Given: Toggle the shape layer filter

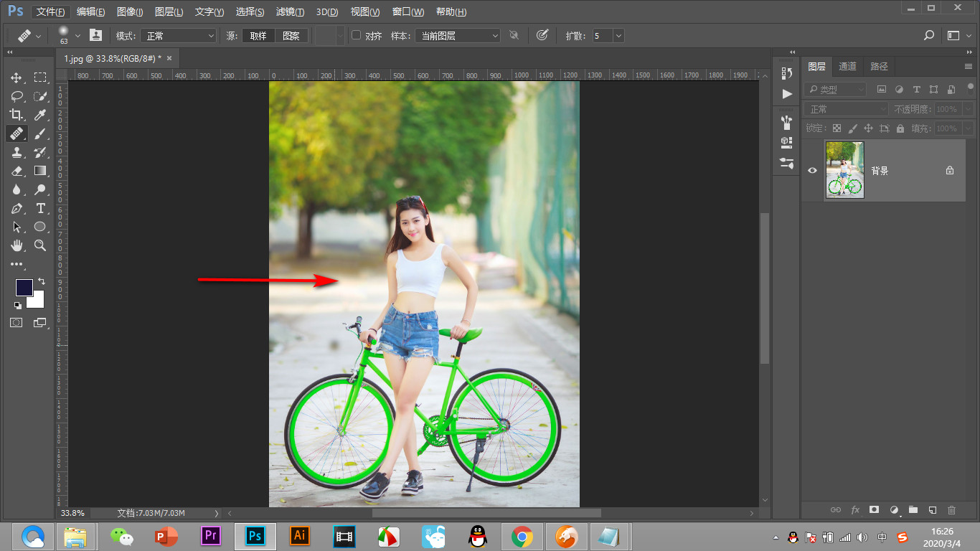Looking at the screenshot, I should pyautogui.click(x=933, y=90).
